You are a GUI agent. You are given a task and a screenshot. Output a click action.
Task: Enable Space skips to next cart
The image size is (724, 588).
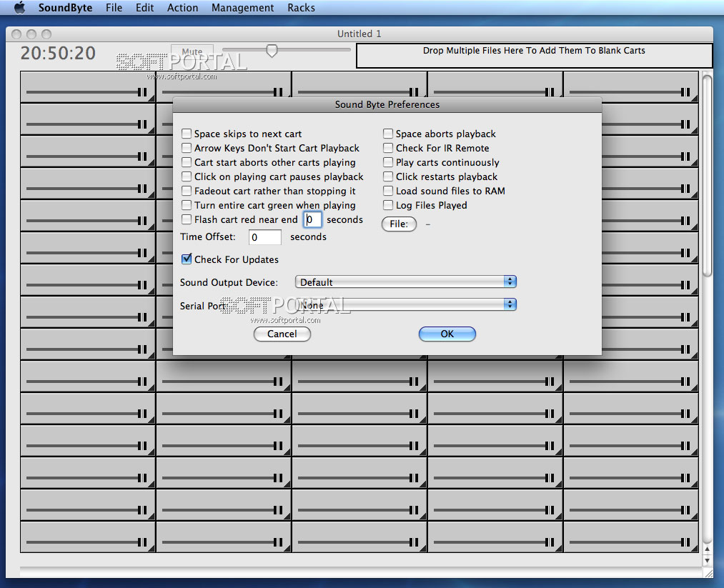coord(187,134)
